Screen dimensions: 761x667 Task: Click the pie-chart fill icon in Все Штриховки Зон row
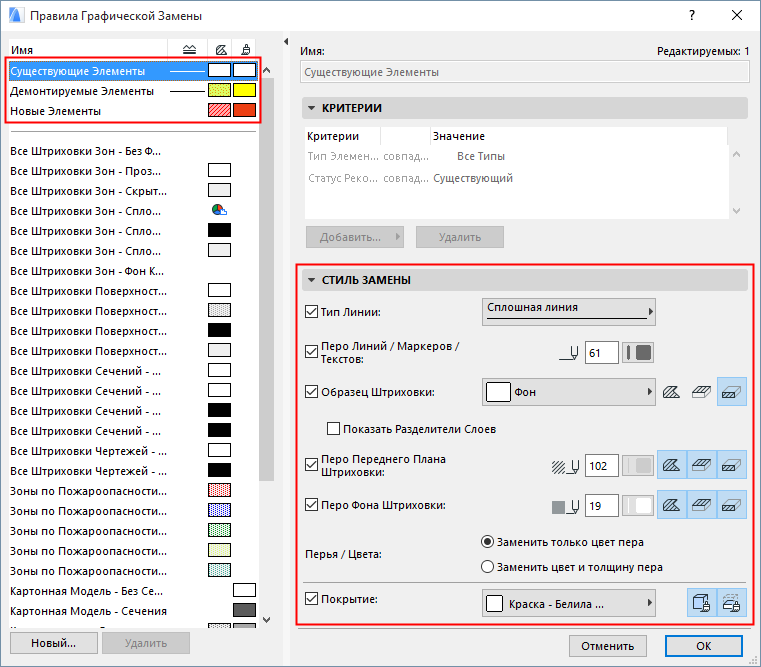[x=219, y=210]
